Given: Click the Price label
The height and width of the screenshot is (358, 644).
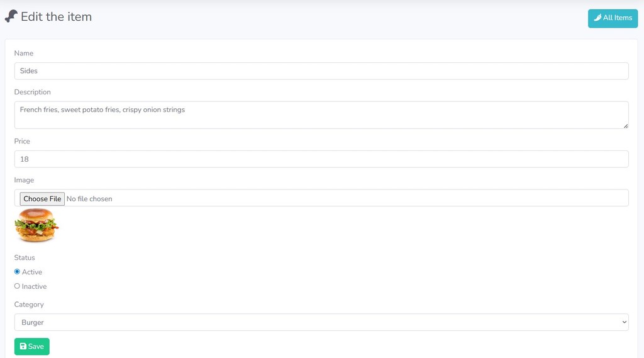Looking at the screenshot, I should click(22, 141).
